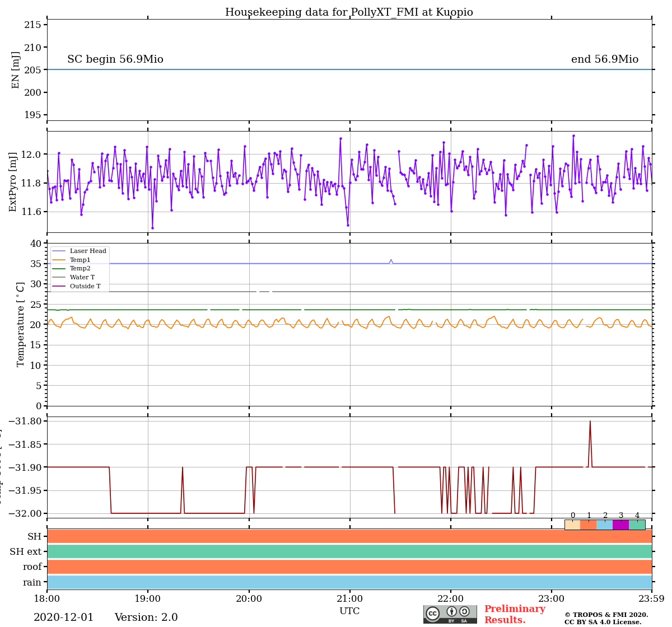Click the 20:00 time axis tick label
The image size is (672, 627).
point(249,598)
